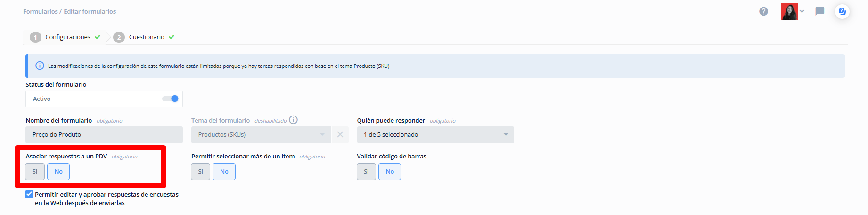Open the help question mark icon

pos(763,11)
